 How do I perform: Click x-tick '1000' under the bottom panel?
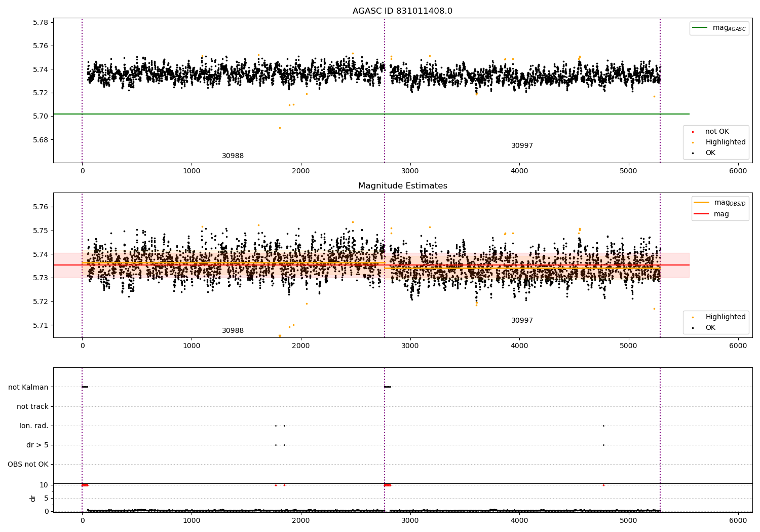[192, 520]
